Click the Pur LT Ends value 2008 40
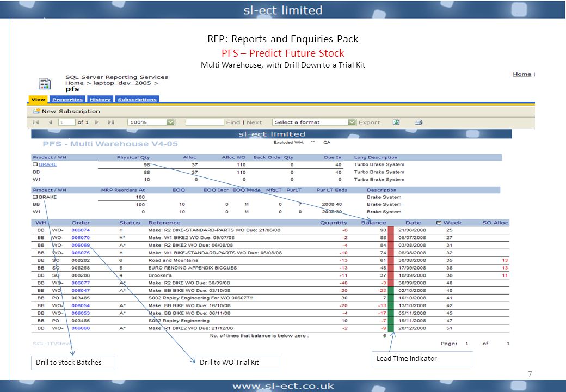 (332, 204)
